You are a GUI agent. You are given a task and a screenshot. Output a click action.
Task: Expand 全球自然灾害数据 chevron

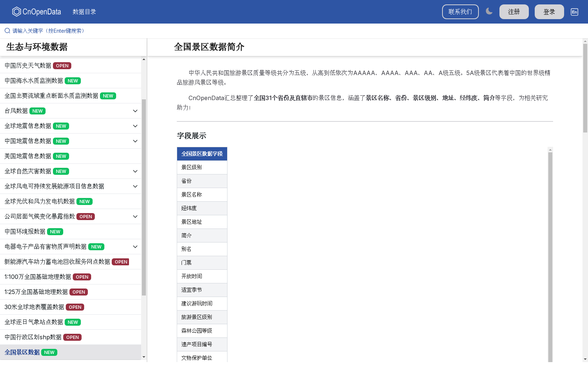[135, 171]
